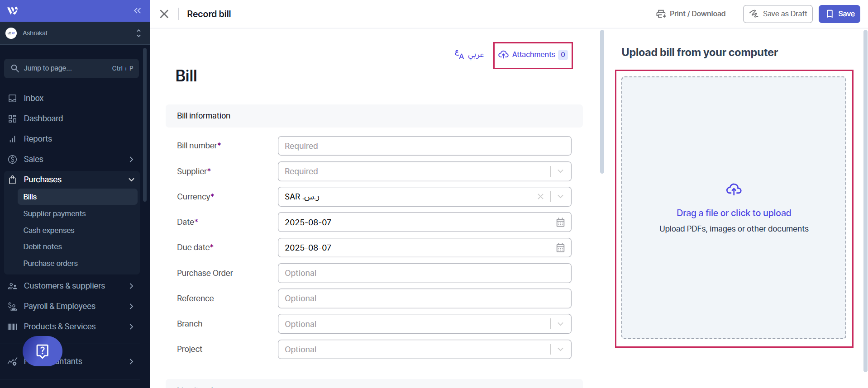Viewport: 868px width, 388px height.
Task: Open the Attachments panel
Action: pos(533,55)
